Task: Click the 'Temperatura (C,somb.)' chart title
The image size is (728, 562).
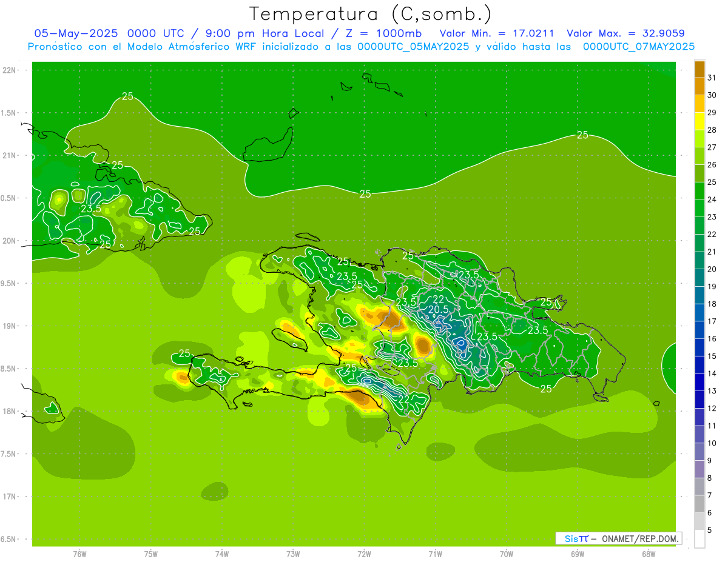Action: [x=370, y=13]
